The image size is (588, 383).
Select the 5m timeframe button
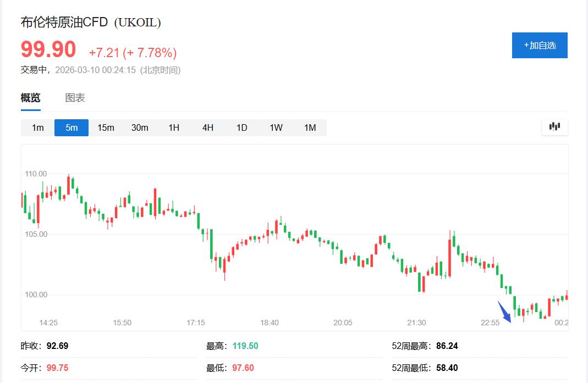[72, 127]
